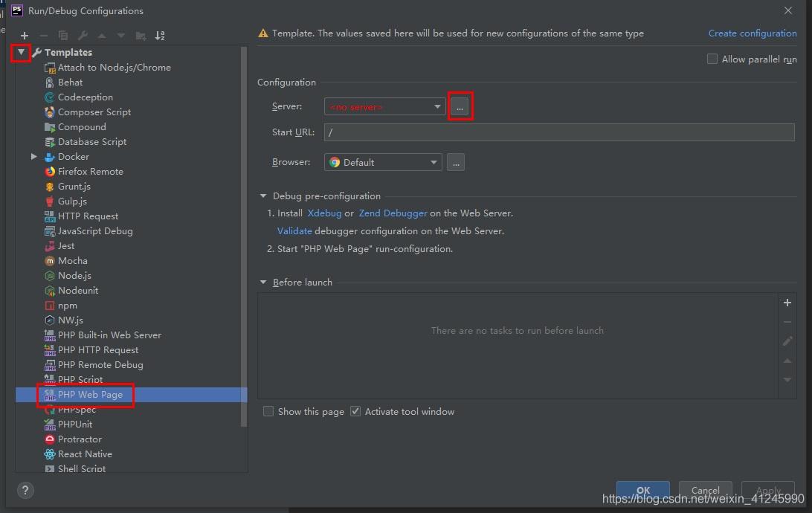
Task: Select the Docker whale icon
Action: [50, 157]
